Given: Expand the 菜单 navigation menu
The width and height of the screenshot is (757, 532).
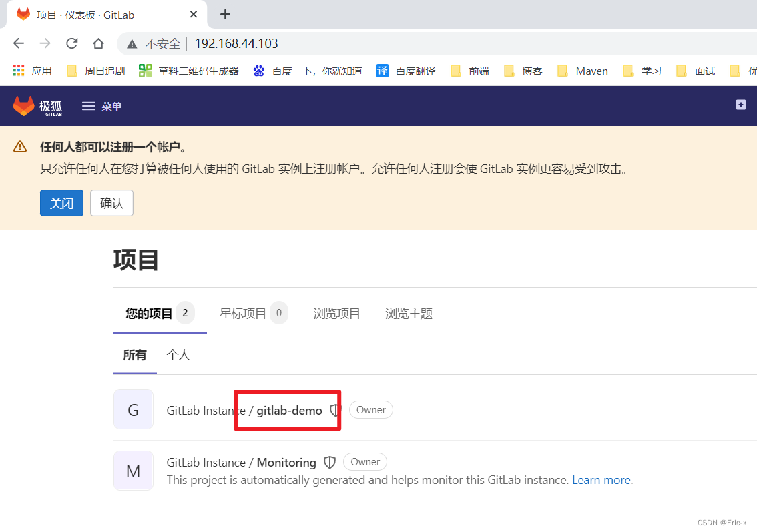Looking at the screenshot, I should (101, 106).
